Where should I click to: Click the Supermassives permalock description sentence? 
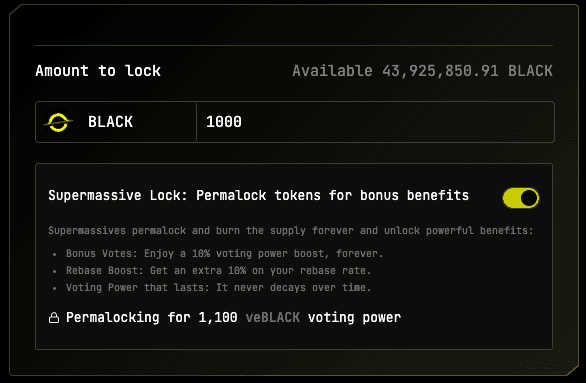(x=290, y=231)
